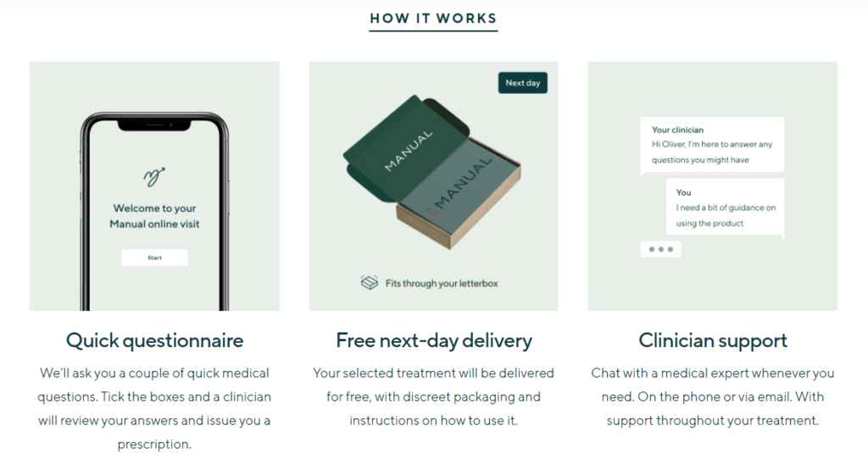Select the Free next-day delivery heading

coord(433,340)
